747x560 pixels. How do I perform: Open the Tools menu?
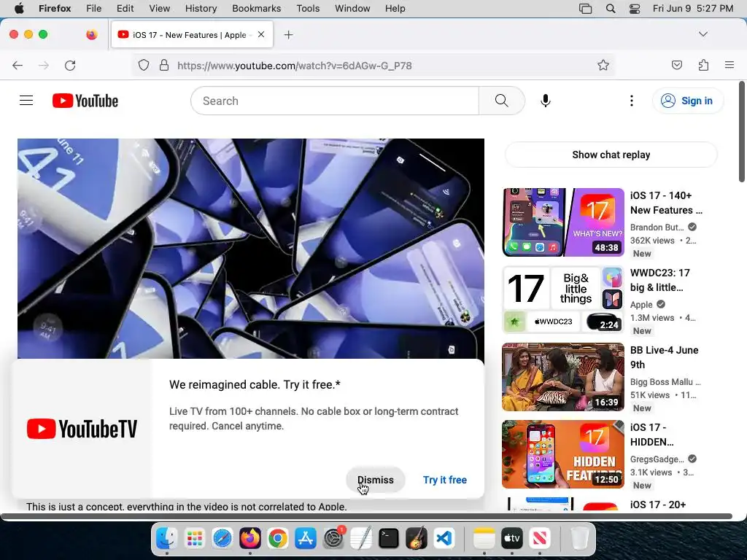pyautogui.click(x=308, y=8)
